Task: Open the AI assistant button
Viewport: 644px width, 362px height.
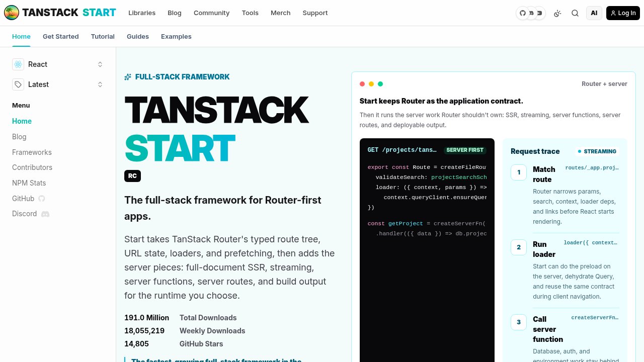Action: (594, 13)
